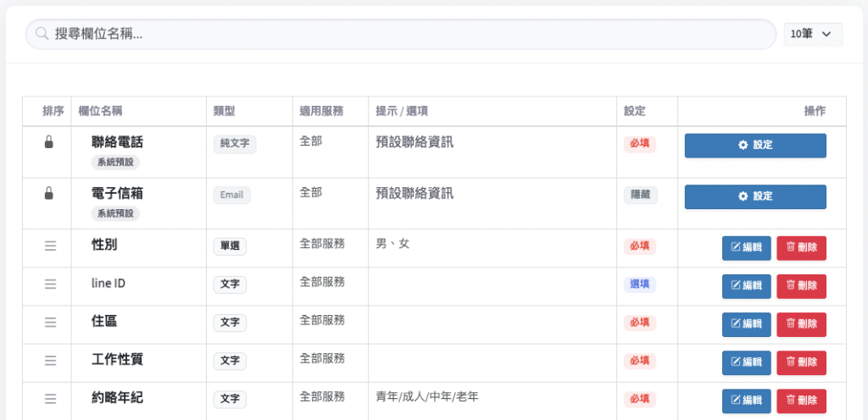Click 預設聯絡資訊 in 聯絡電話 row

point(415,142)
